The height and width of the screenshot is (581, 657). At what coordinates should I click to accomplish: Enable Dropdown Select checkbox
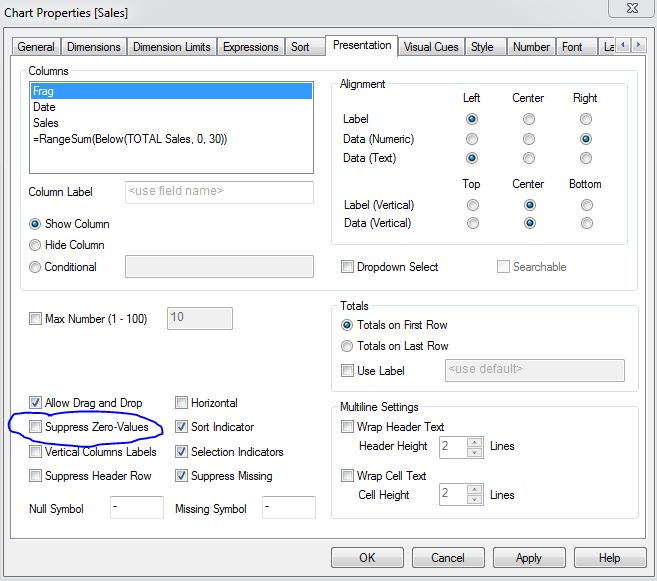pyautogui.click(x=347, y=267)
